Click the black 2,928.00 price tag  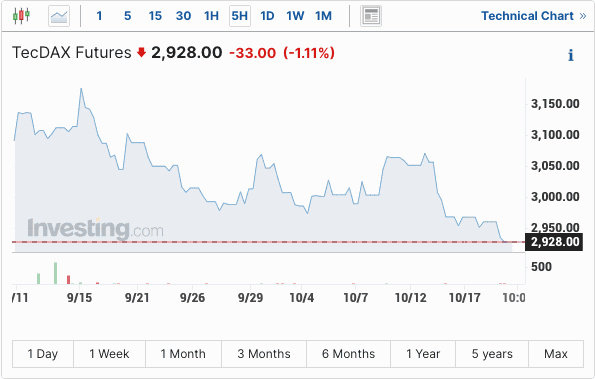(554, 242)
